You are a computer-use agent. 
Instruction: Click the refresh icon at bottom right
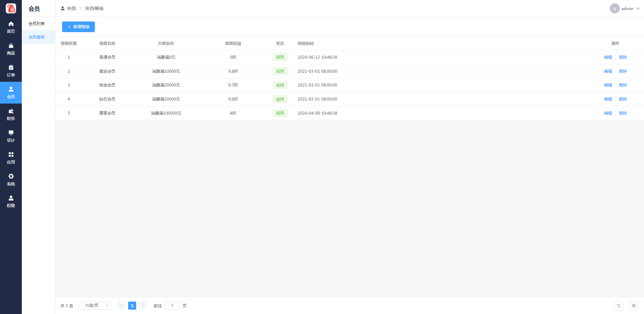619,306
